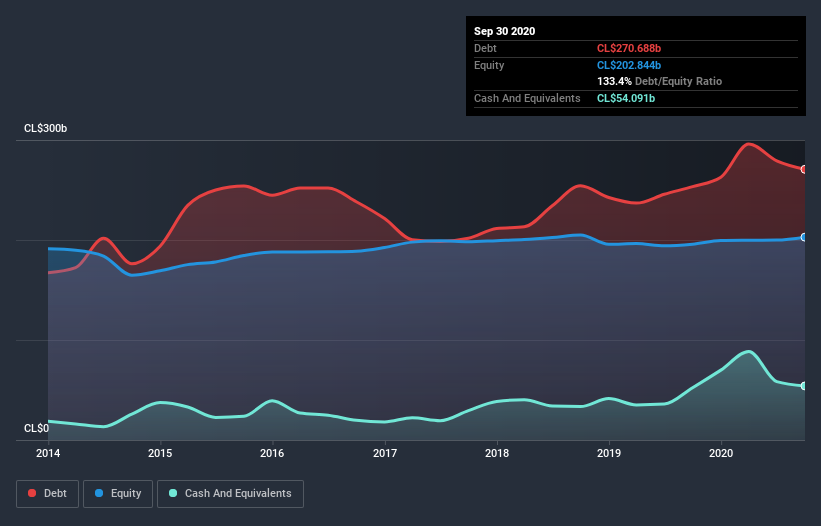Image resolution: width=821 pixels, height=526 pixels.
Task: Click the red Debt endpoint marker
Action: [x=804, y=169]
